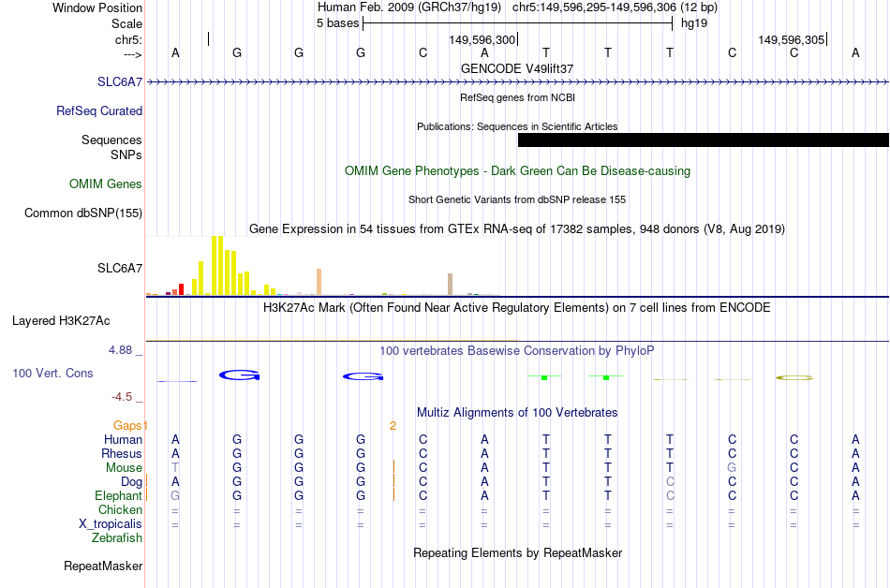Select the Chicken species row label
This screenshot has width=890, height=588.
point(120,509)
